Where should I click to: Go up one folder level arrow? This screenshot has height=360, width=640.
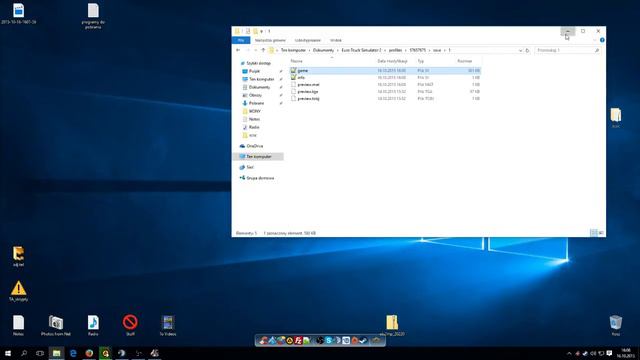point(263,50)
